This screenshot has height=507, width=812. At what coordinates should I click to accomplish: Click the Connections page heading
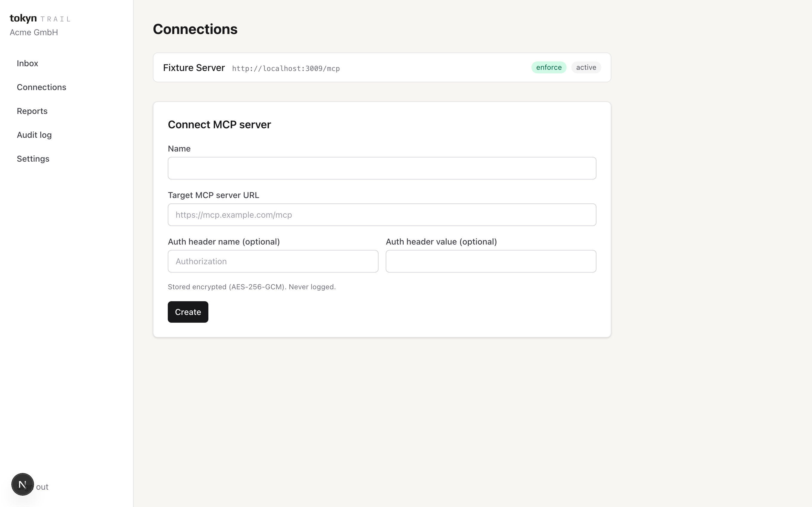[x=195, y=29]
